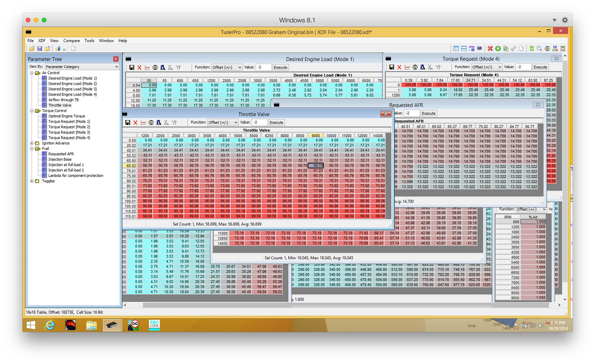Screen dimensions: 595x364
Task: Click the red X in Desired Engine Load toolbar
Action: (139, 67)
